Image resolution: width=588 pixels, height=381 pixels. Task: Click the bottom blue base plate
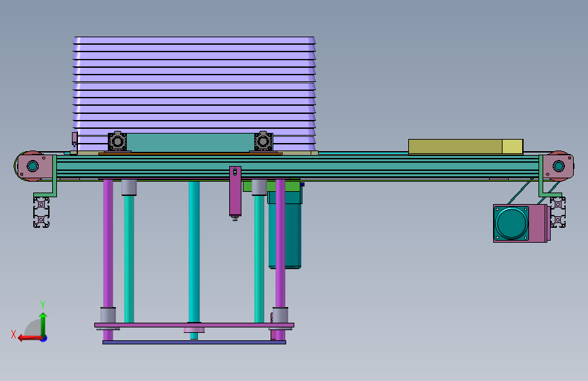194,342
